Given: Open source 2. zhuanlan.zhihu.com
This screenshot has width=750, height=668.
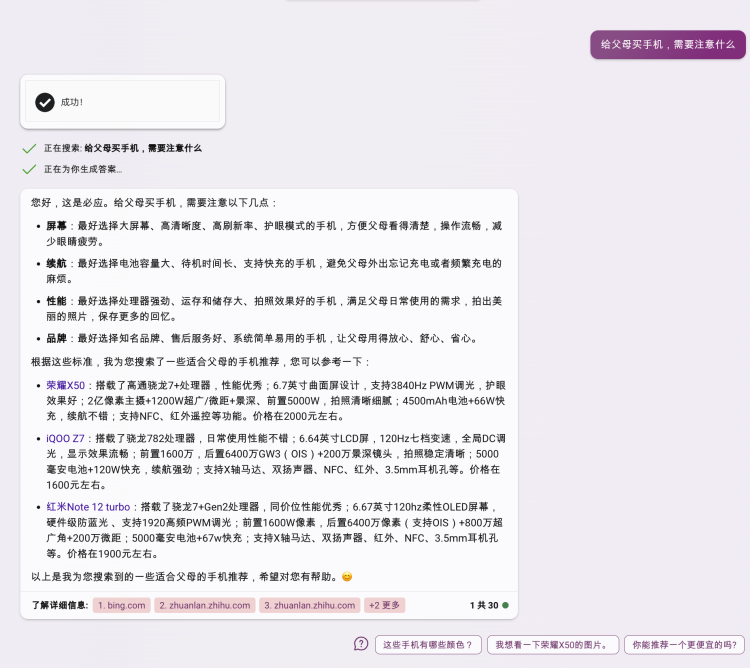Looking at the screenshot, I should 205,605.
